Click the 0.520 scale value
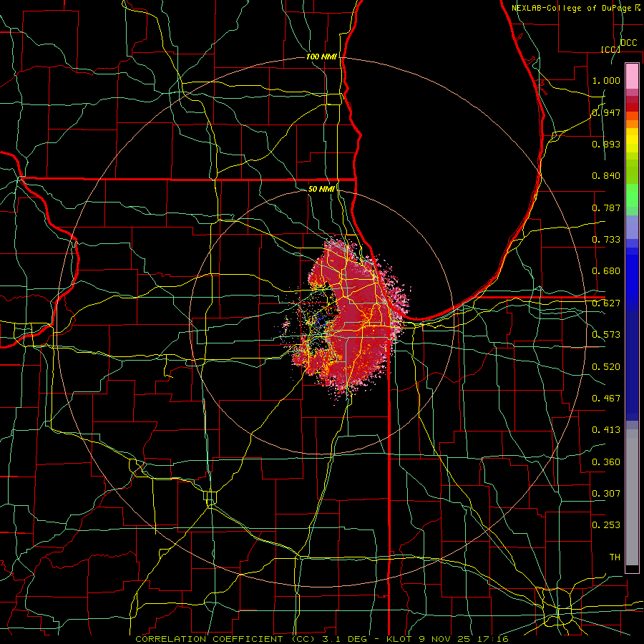This screenshot has width=644, height=644. 606,367
